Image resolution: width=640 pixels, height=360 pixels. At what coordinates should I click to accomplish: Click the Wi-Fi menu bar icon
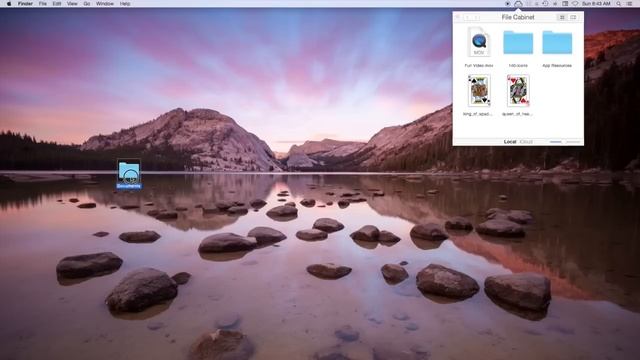tap(575, 4)
